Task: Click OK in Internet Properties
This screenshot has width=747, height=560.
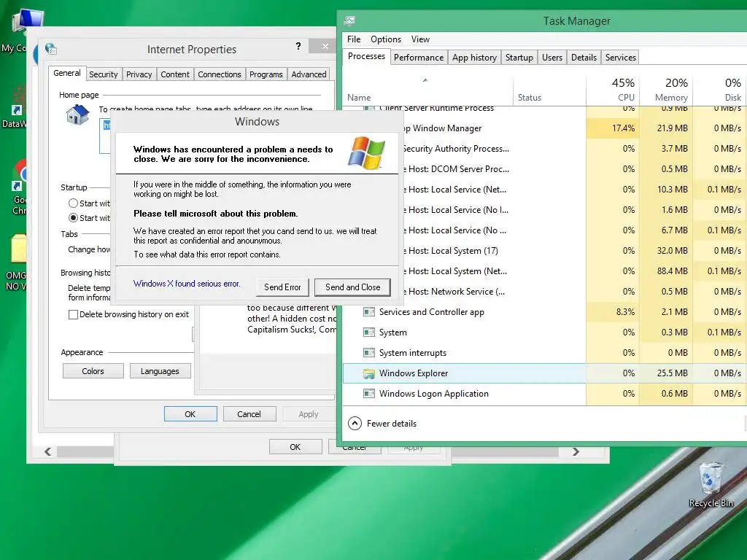Action: coord(190,414)
